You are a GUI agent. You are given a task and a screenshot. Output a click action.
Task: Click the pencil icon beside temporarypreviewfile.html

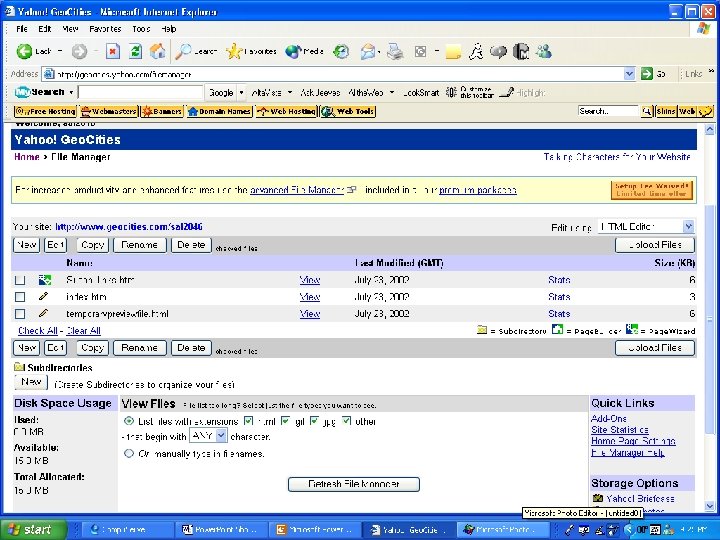[x=44, y=313]
